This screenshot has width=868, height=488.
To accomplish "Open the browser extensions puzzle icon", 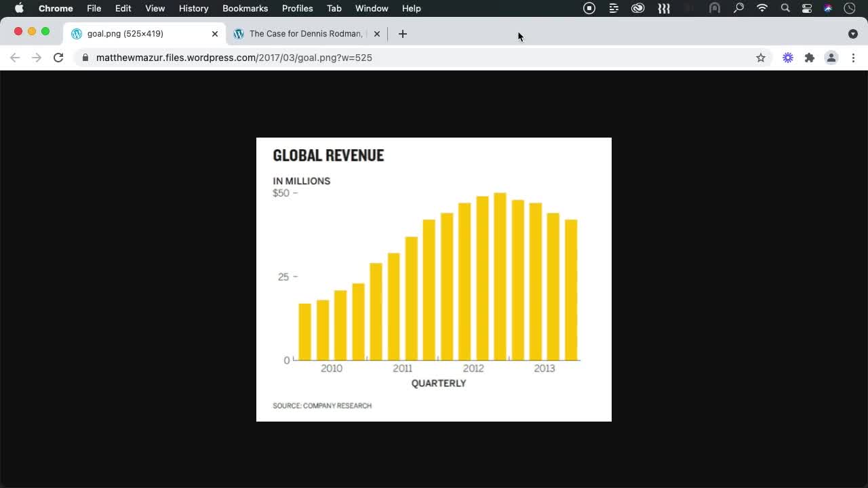I will click(810, 58).
